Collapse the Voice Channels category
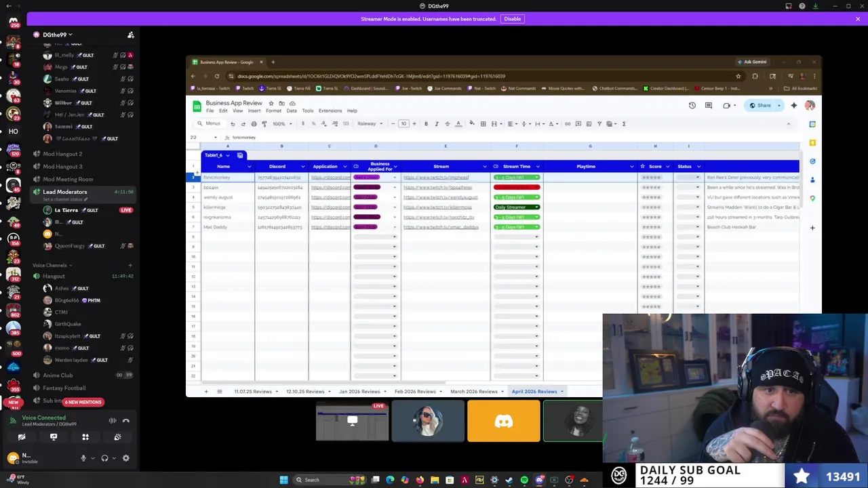The height and width of the screenshot is (488, 868). [x=52, y=266]
